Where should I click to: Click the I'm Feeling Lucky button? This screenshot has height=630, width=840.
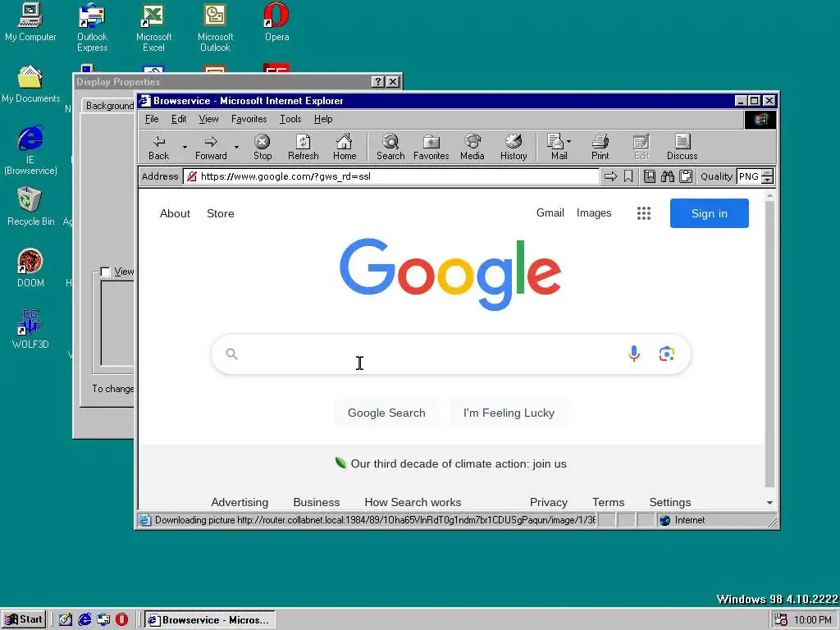pos(509,413)
